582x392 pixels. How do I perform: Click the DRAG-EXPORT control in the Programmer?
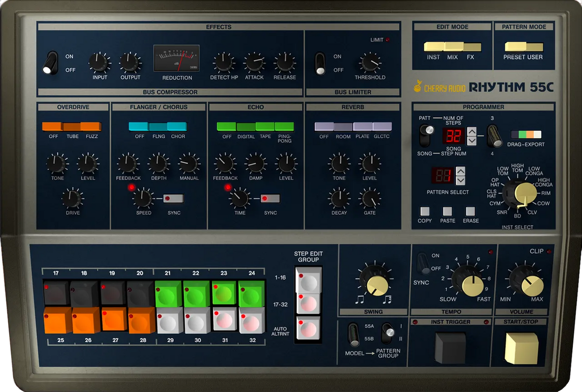click(x=526, y=134)
